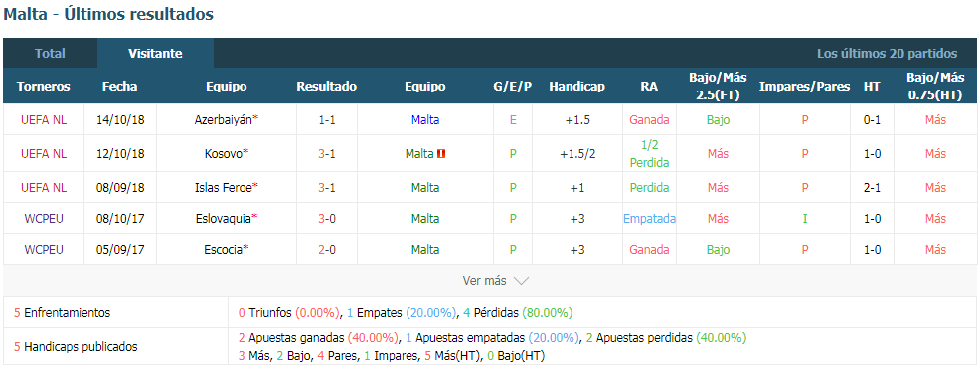
Task: Click the Escocia team name
Action: point(223,249)
